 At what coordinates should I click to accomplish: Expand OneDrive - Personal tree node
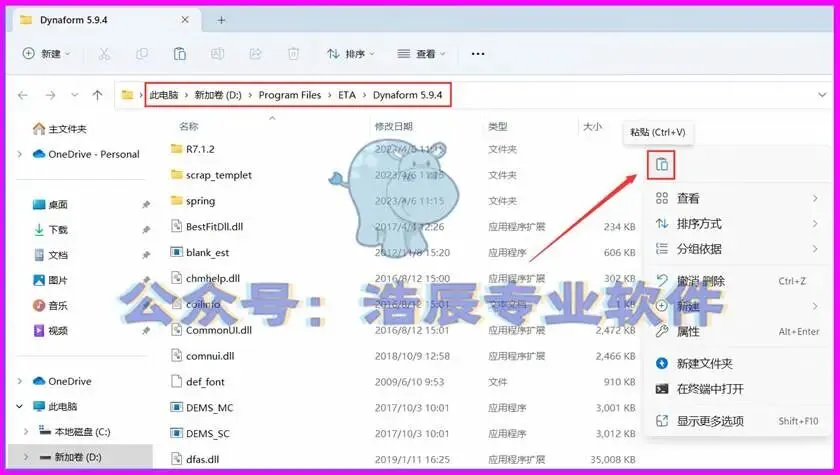coord(20,154)
